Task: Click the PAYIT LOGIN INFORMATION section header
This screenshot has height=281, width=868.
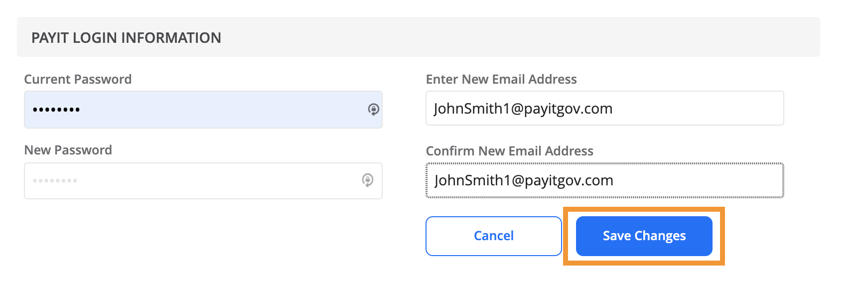Action: point(126,38)
